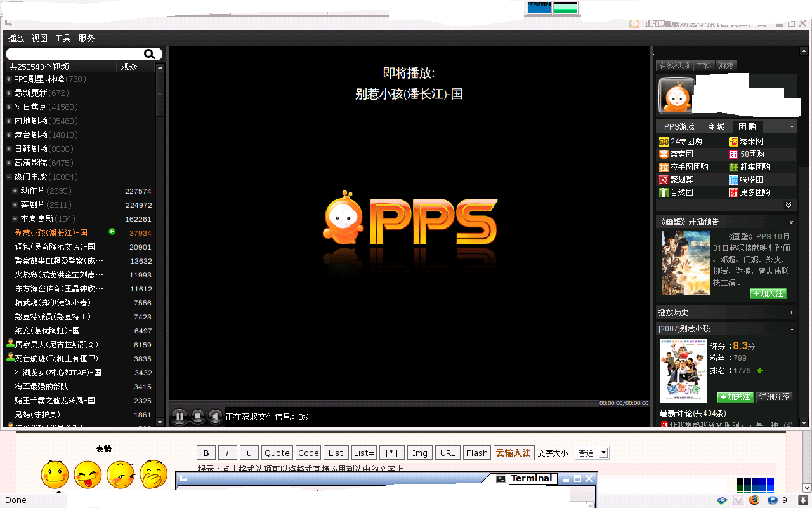This screenshot has width=812, height=508.
Task: Collapse 热门电影 category
Action: pos(9,177)
